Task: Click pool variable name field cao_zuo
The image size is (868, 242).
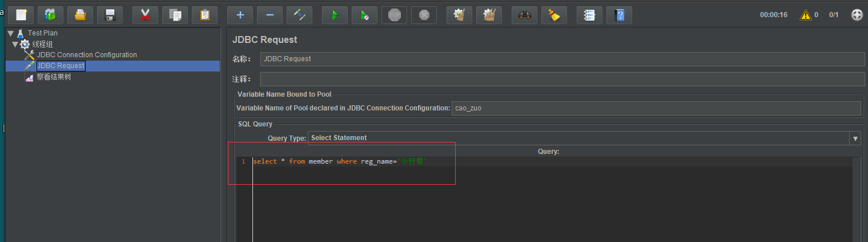Action: 656,108
